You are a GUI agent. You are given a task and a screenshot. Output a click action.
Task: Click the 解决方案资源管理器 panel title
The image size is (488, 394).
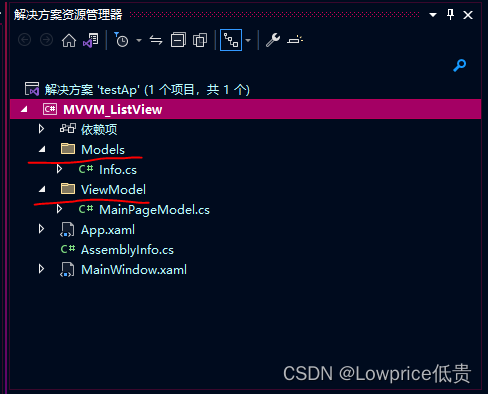pyautogui.click(x=68, y=15)
